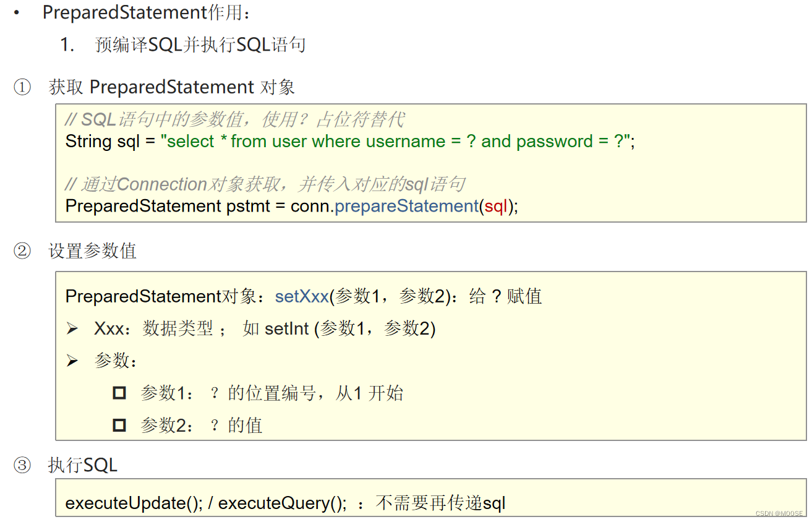
Task: Click the blue setXxx method text
Action: (x=302, y=296)
